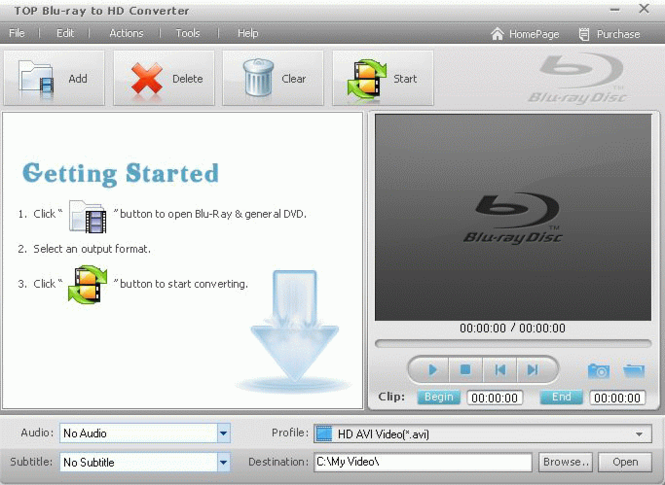This screenshot has width=665, height=485.
Task: Click the red X Delete icon
Action: [146, 78]
